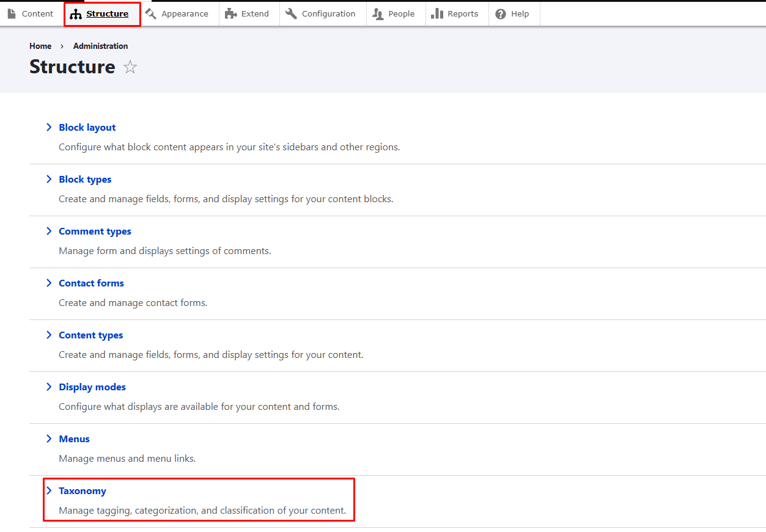Screen dimensions: 766x532
Task: Open the Contact forms link
Action: [x=91, y=283]
